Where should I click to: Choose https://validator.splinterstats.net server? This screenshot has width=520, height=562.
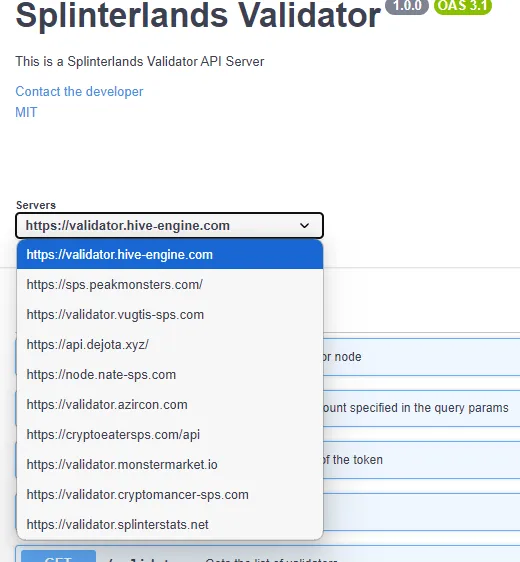[x=170, y=524]
